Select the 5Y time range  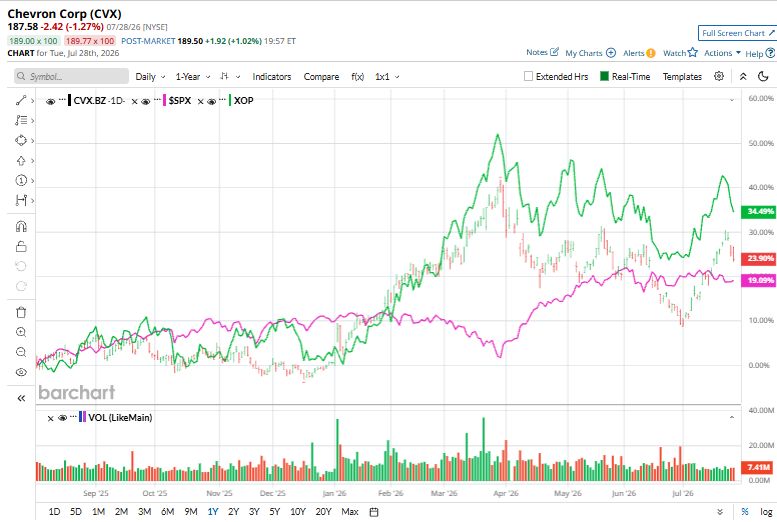pos(275,512)
